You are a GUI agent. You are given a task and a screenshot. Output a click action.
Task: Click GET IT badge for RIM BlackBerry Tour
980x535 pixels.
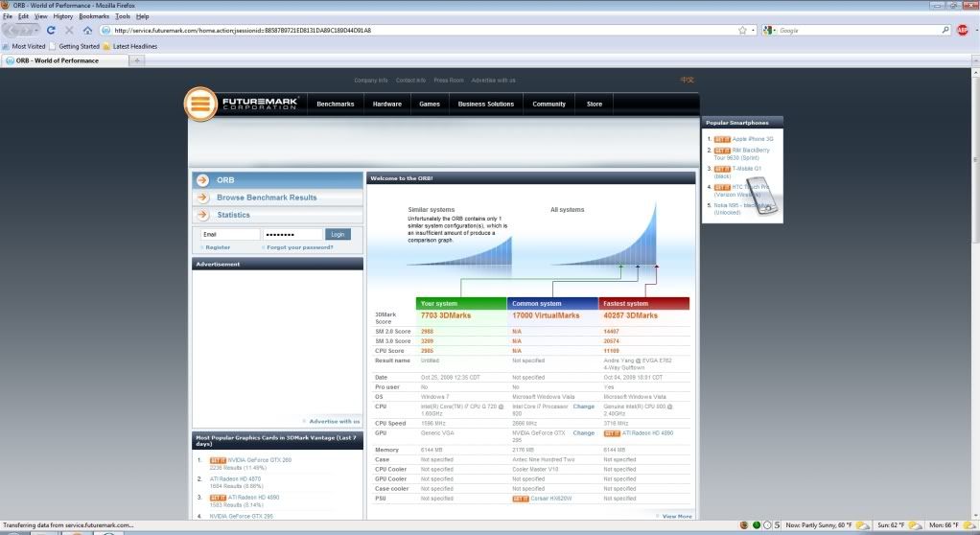(x=722, y=151)
